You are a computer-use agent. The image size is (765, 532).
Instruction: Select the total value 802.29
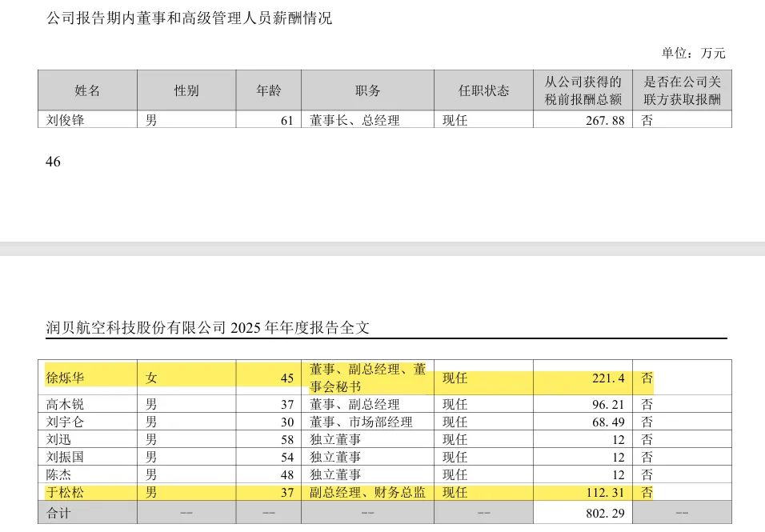point(605,513)
